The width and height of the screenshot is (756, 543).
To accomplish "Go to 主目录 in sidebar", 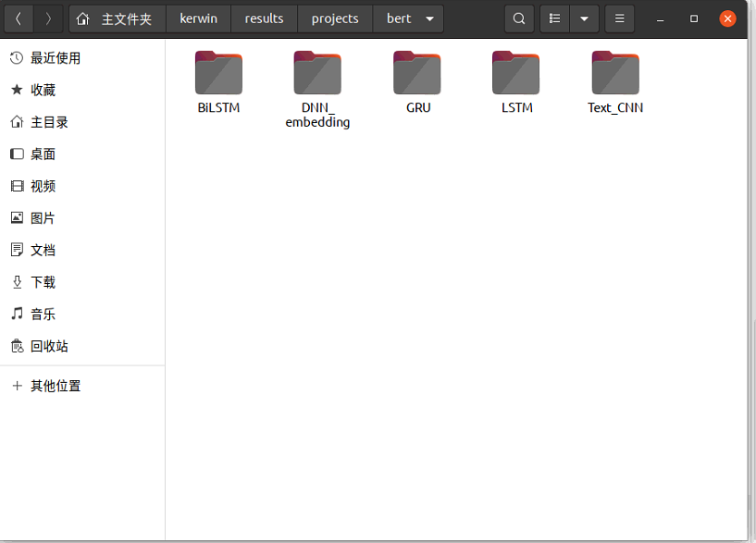I will [x=82, y=122].
